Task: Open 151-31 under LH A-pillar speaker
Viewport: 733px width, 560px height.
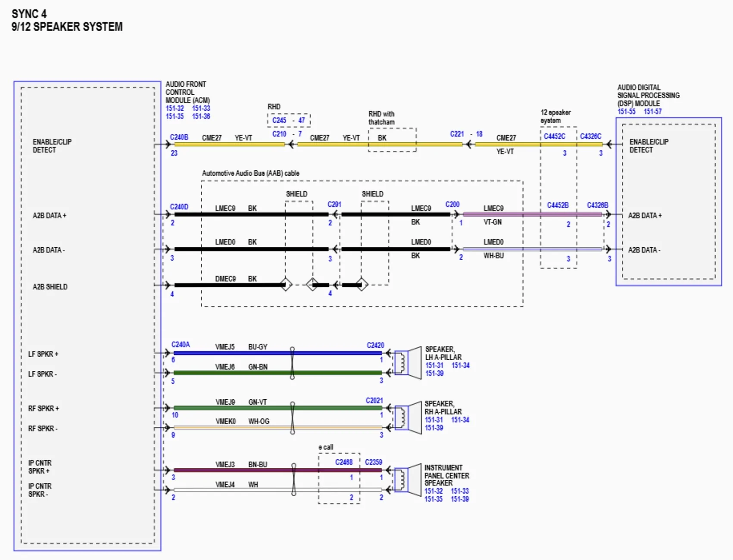Action: [434, 365]
